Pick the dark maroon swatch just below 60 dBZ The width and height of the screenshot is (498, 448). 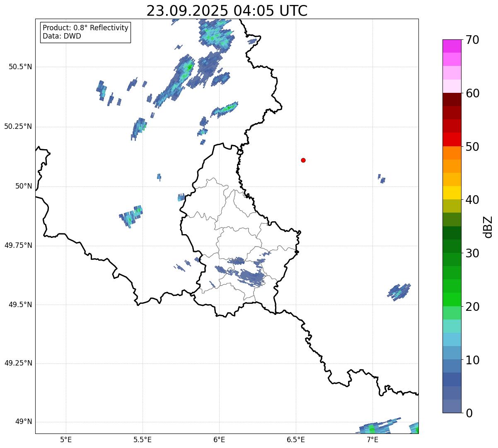click(452, 99)
